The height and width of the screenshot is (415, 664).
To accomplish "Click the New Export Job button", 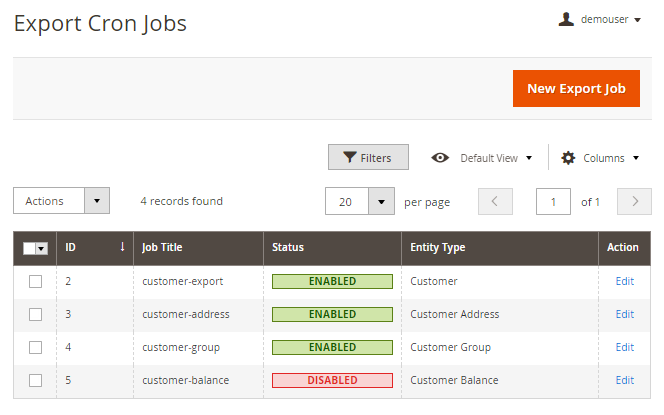I will 575,88.
